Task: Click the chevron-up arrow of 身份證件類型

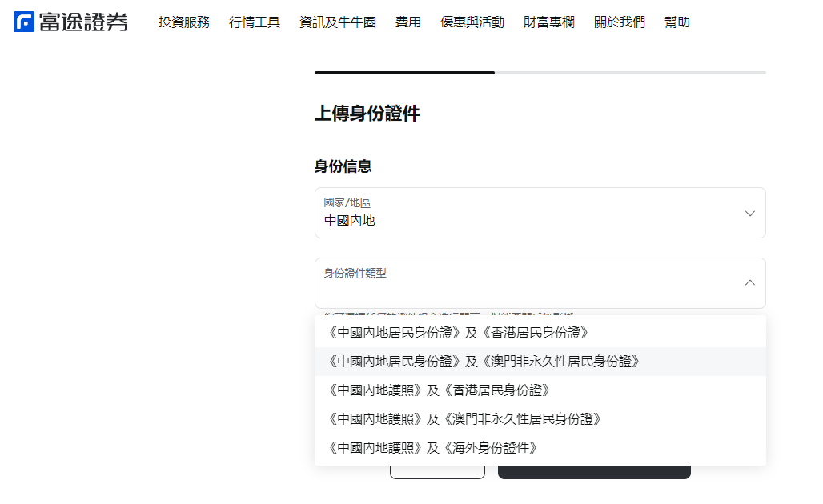Action: pos(750,282)
